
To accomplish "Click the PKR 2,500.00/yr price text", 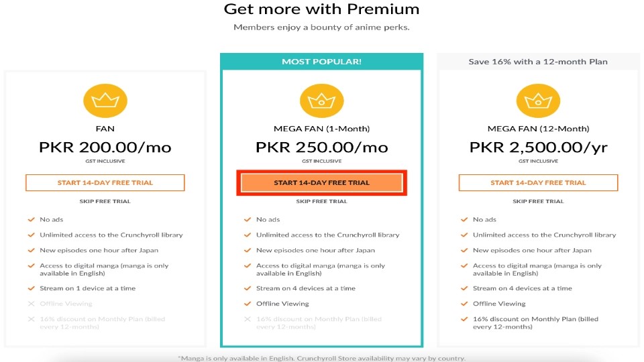I will (x=538, y=147).
